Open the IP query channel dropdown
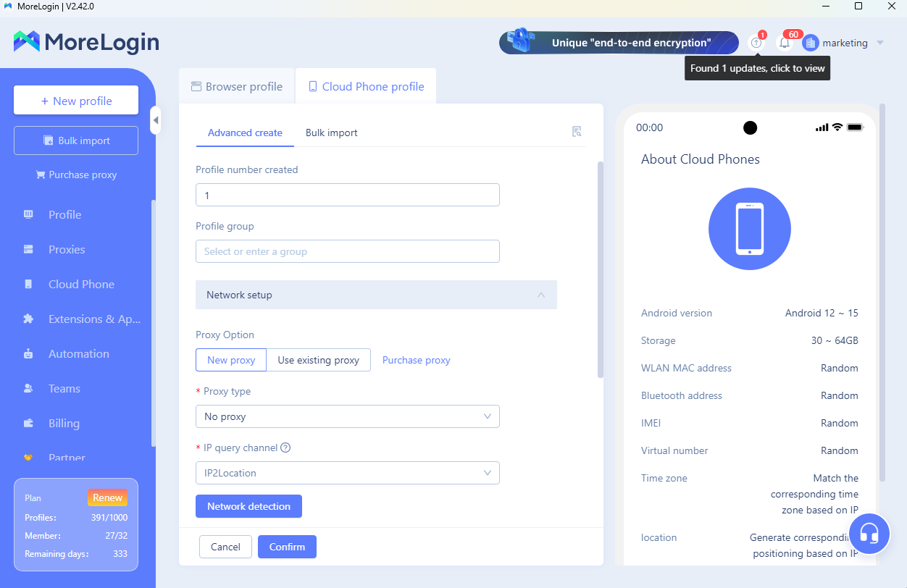 point(347,473)
